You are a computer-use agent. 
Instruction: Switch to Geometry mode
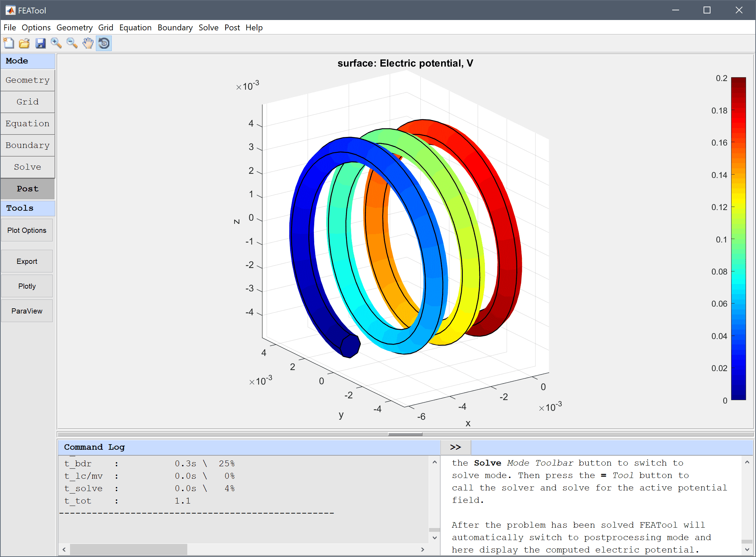click(28, 80)
